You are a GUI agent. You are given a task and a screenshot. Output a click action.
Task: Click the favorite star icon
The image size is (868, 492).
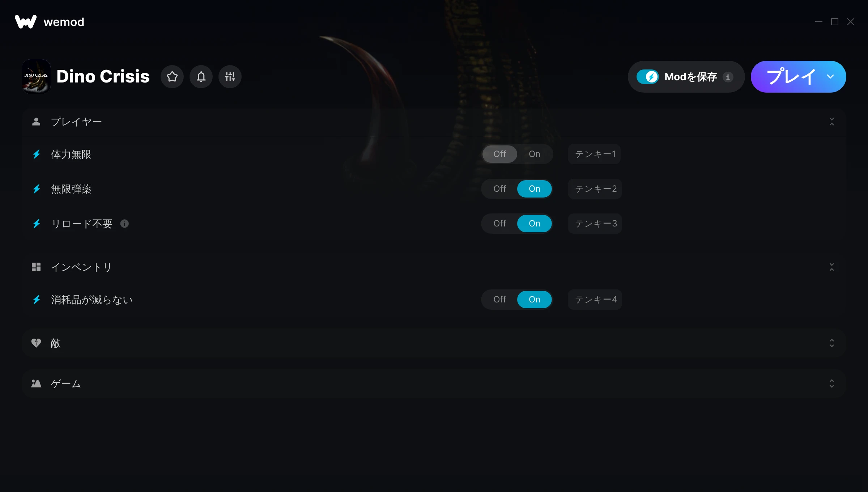tap(172, 77)
